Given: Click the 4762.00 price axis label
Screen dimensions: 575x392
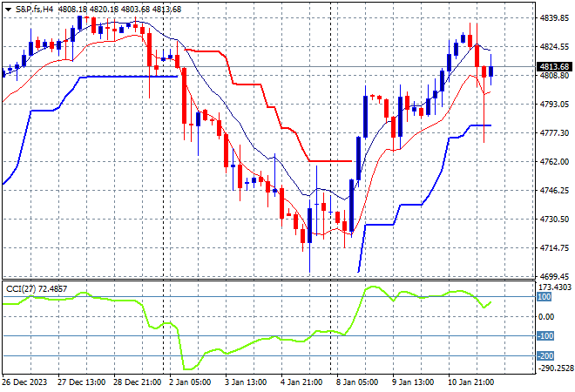Looking at the screenshot, I should tap(553, 161).
